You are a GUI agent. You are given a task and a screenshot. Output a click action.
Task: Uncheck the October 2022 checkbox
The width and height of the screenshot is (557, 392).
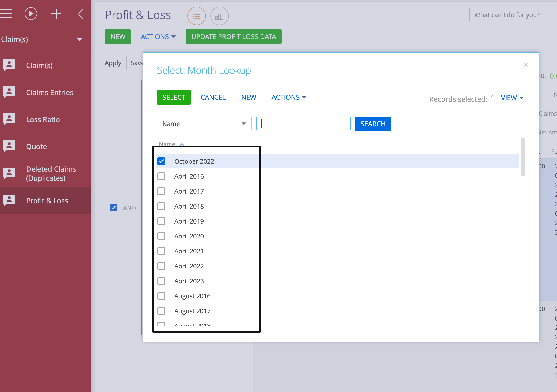tap(161, 161)
